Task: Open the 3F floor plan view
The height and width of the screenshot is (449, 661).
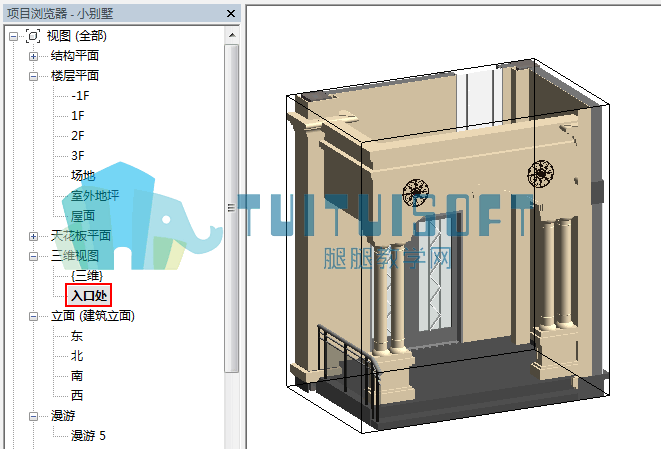Action: click(x=78, y=156)
